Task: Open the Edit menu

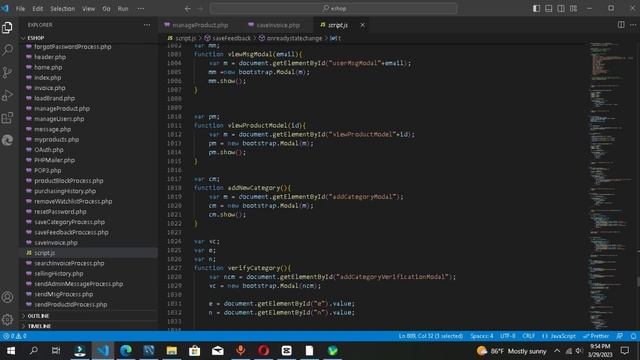Action: coord(38,9)
